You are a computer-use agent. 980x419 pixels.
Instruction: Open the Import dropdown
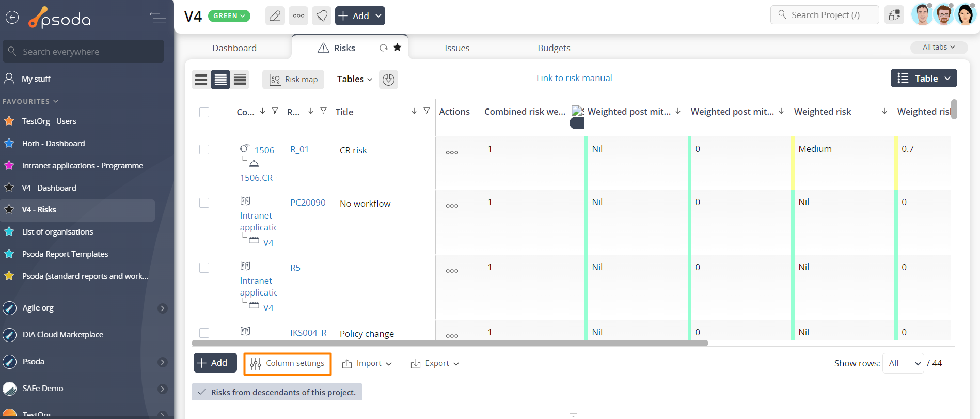(x=367, y=363)
